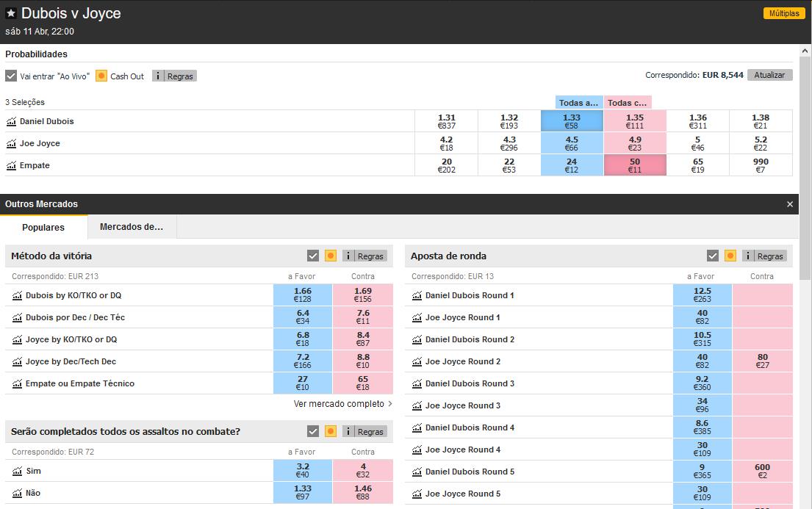
Task: Click the Daniel Dubois selection name
Action: click(46, 121)
